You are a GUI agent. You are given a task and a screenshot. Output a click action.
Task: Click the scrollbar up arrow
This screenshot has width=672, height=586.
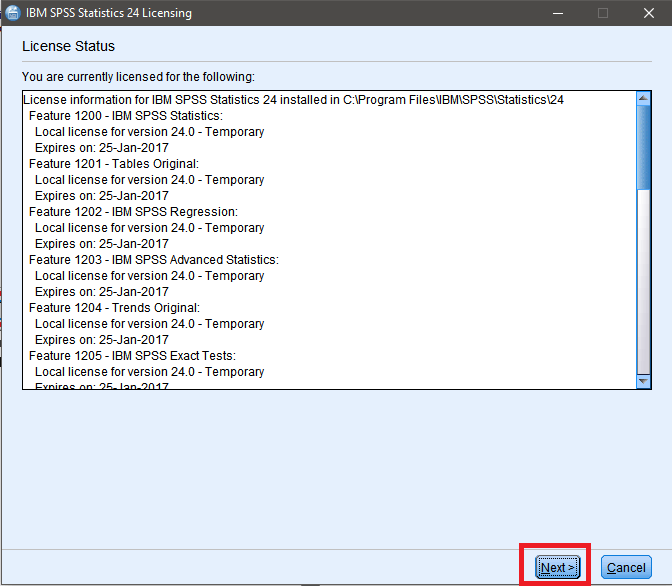(x=643, y=99)
